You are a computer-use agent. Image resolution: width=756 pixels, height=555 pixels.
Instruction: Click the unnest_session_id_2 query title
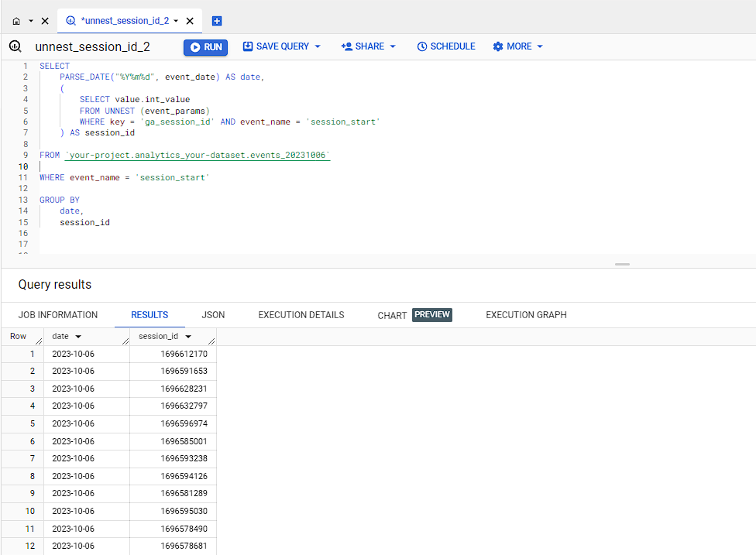(x=93, y=46)
